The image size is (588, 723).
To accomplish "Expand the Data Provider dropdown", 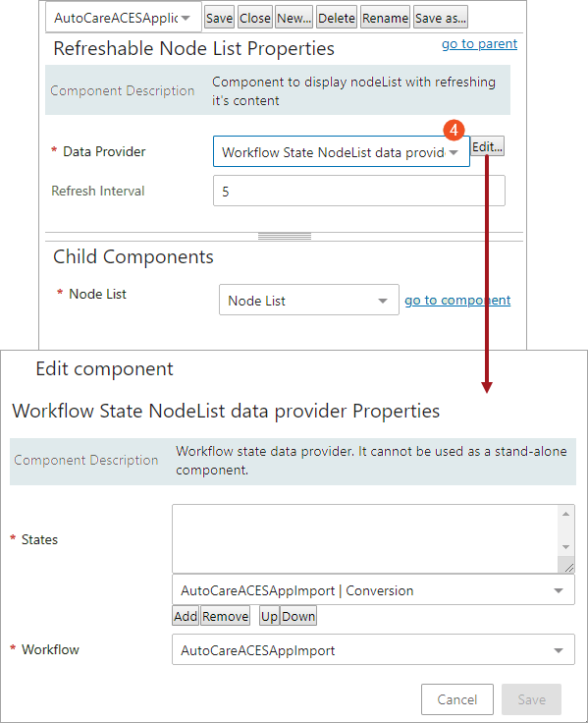I will point(341,151).
